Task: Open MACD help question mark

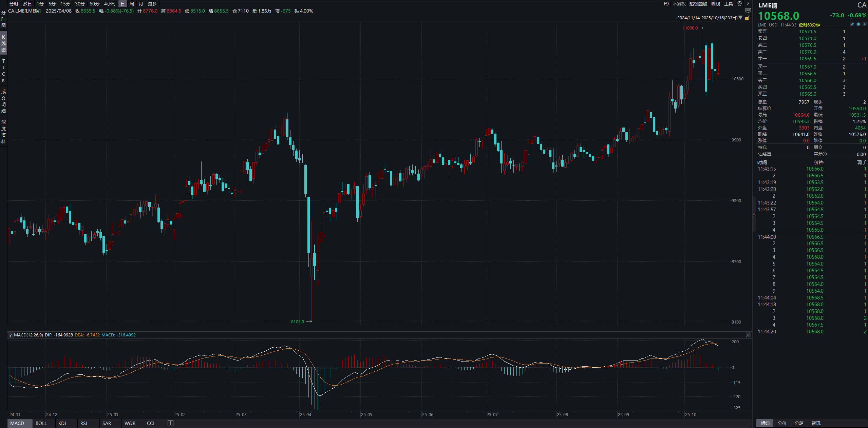Action: click(x=11, y=335)
